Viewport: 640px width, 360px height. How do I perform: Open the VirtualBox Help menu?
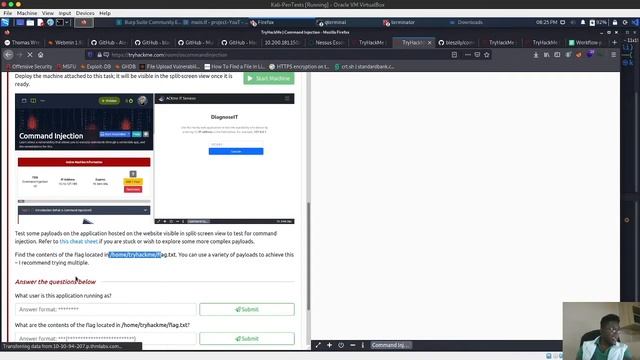[x=105, y=13]
